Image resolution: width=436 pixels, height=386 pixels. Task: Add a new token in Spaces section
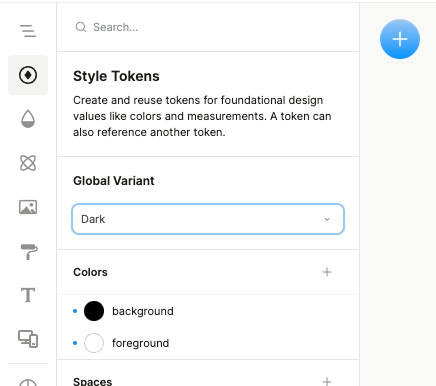(x=327, y=381)
